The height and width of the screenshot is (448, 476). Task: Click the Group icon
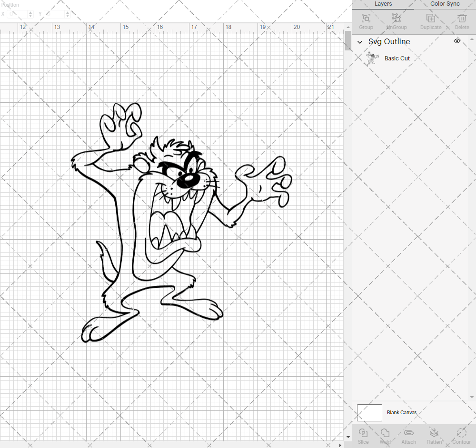(x=366, y=21)
